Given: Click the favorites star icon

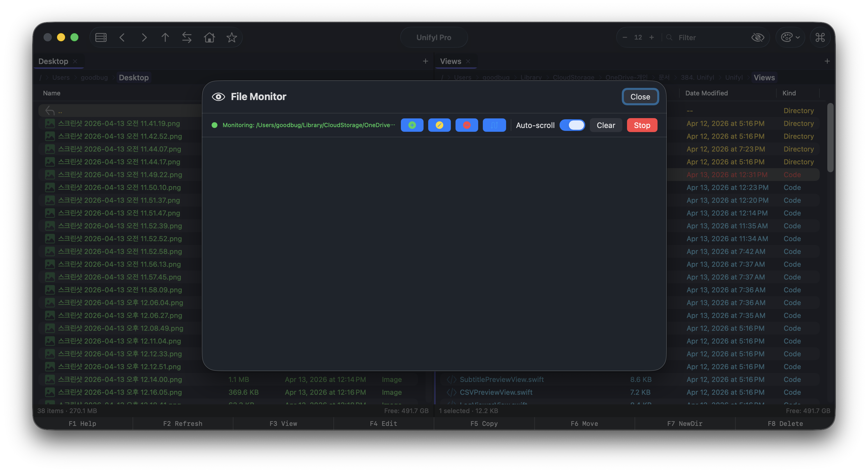Looking at the screenshot, I should point(231,38).
